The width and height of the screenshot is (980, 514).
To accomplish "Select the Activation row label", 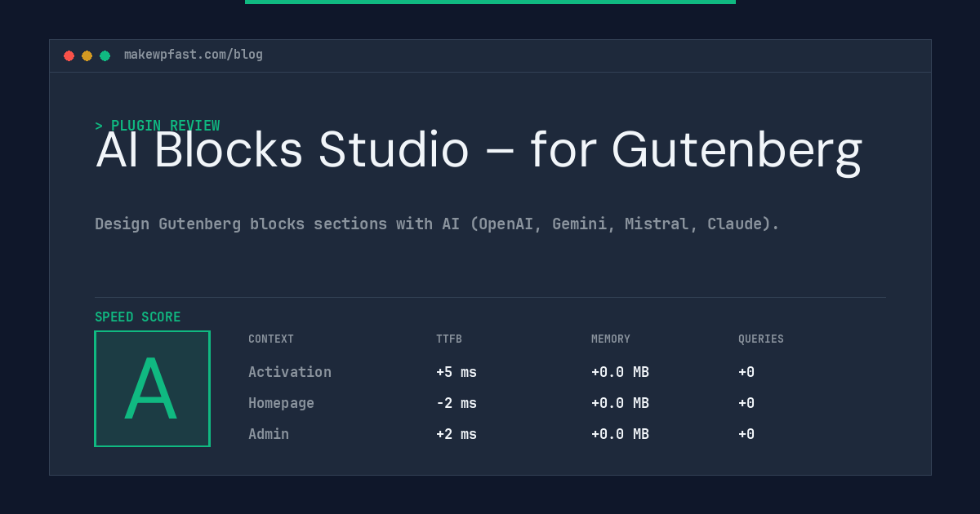I will coord(290,372).
